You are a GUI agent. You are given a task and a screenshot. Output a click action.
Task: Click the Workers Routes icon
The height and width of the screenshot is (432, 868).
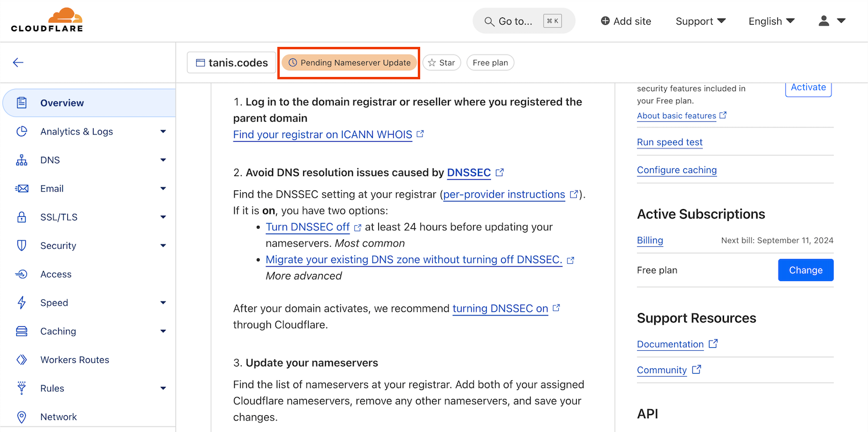pos(22,360)
